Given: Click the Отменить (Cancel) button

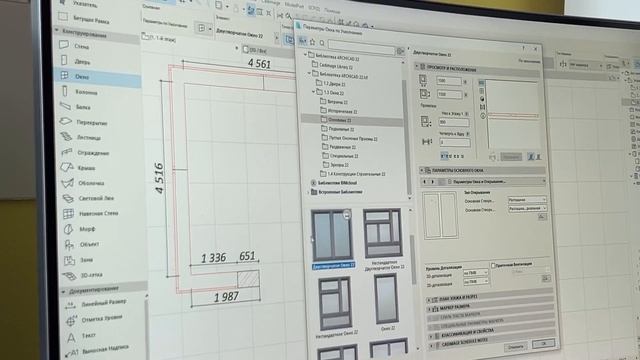Looking at the screenshot, I should point(516,347).
